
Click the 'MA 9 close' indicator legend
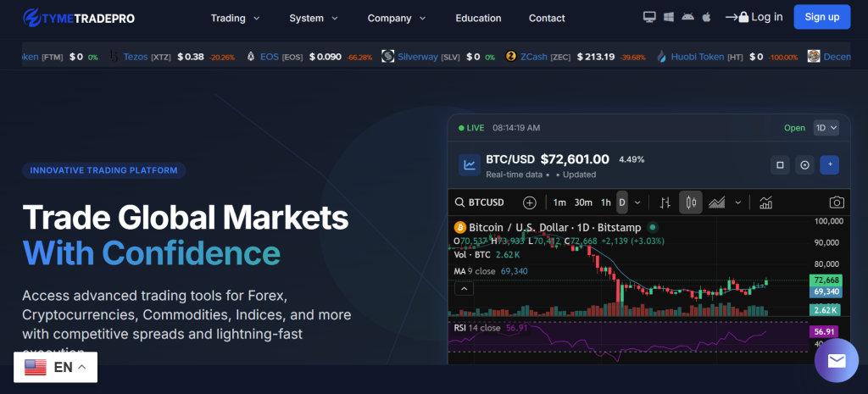475,271
